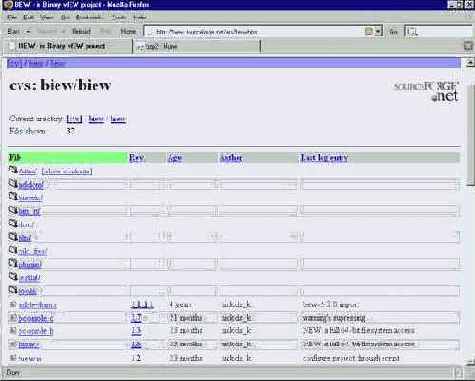
Task: Click the vertical scrollbar down arrow
Action: point(470,362)
